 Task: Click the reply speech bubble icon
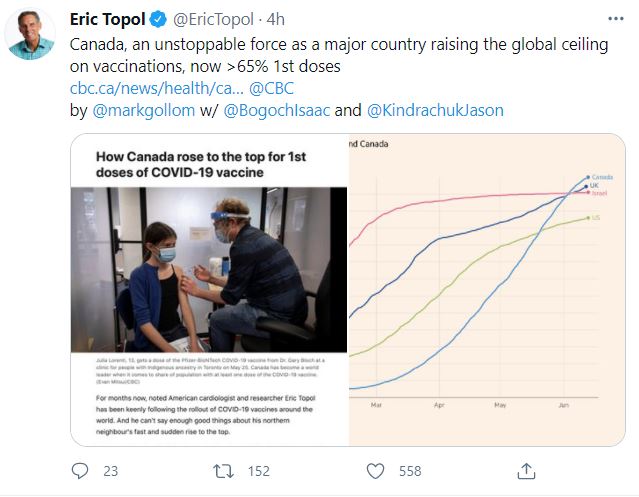(x=79, y=469)
